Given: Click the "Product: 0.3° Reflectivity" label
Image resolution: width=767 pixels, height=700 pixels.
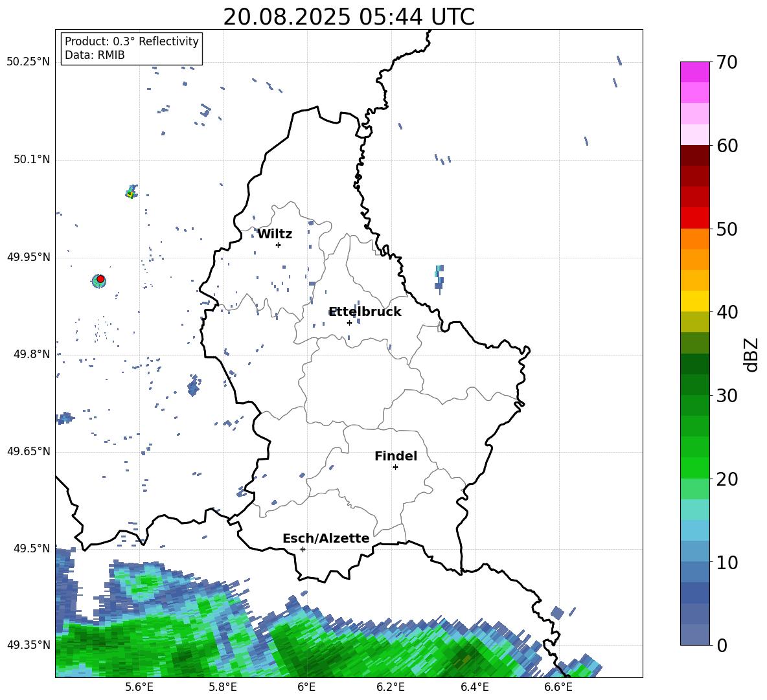Looking at the screenshot, I should pos(132,41).
